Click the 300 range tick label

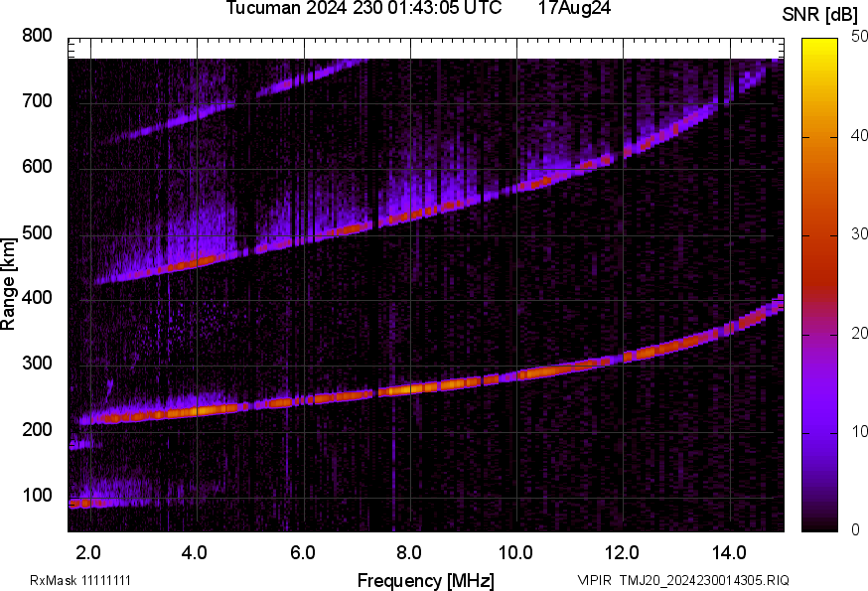[x=36, y=366]
